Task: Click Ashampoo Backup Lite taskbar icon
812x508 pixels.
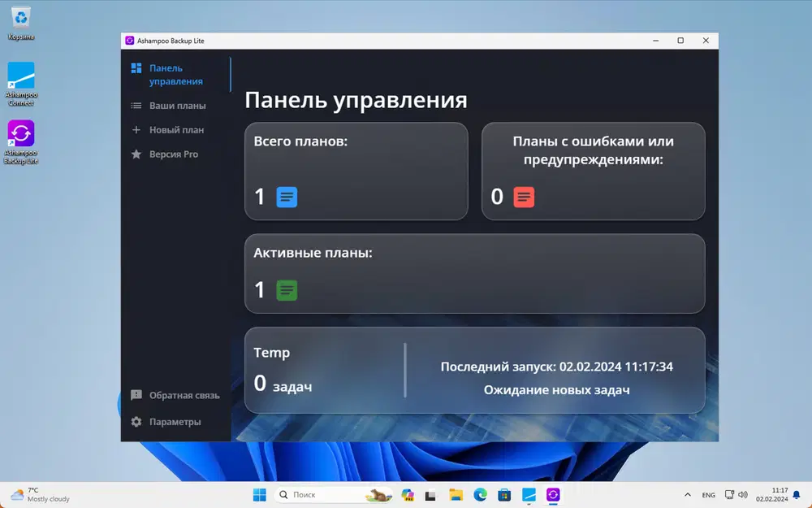Action: 553,495
